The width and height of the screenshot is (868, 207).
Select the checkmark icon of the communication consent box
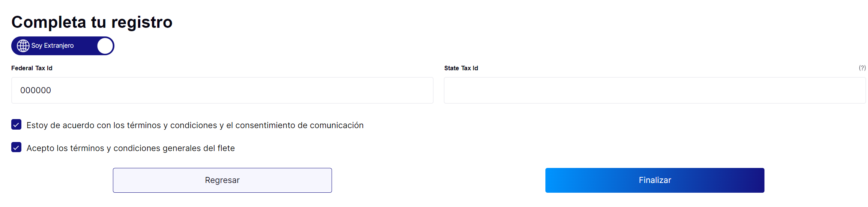tap(16, 125)
